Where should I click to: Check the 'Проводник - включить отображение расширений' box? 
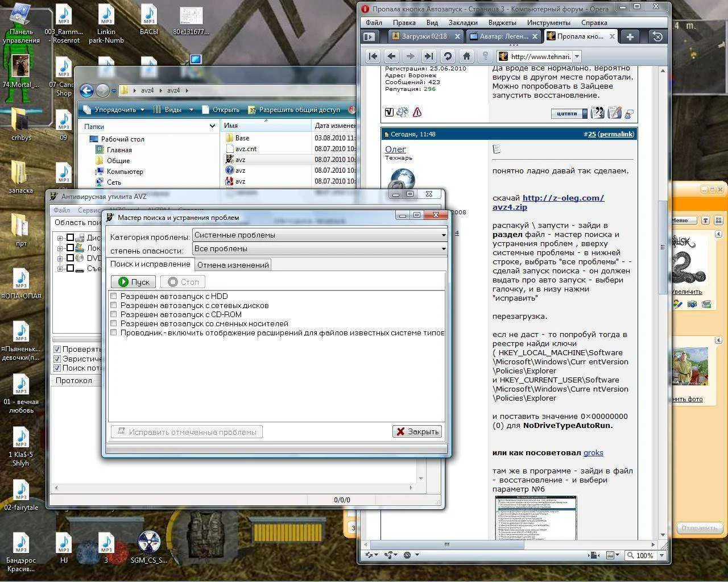(114, 332)
